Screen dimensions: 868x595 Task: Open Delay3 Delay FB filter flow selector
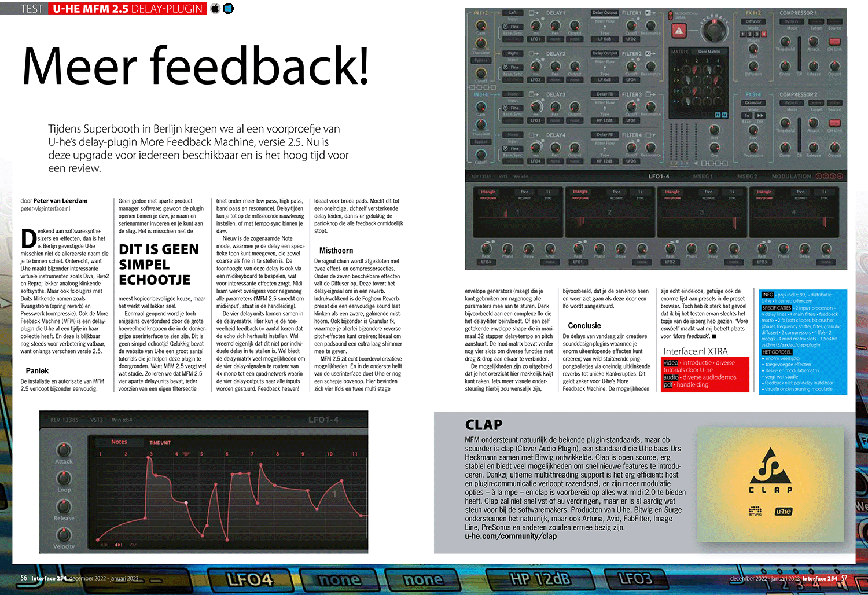click(x=605, y=94)
